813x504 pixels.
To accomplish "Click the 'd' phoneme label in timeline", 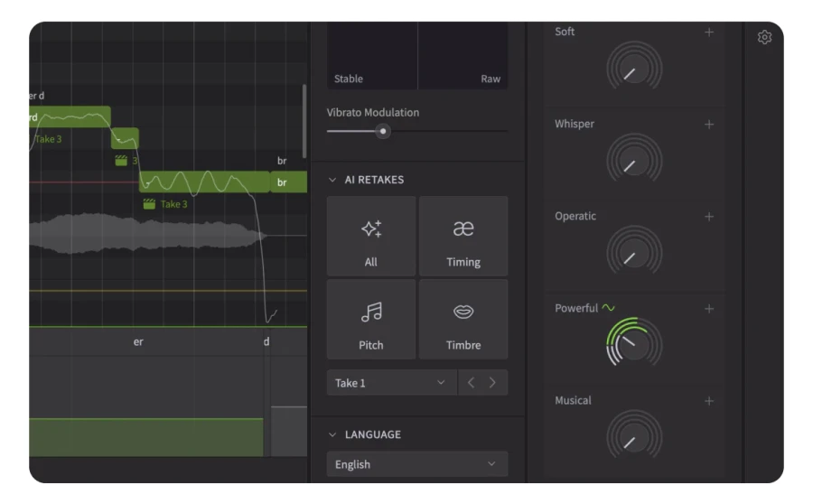I will 266,341.
